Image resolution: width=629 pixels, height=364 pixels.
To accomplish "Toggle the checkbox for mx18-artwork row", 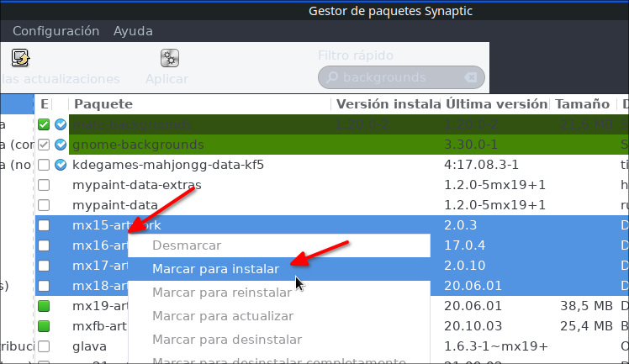I will coord(44,286).
